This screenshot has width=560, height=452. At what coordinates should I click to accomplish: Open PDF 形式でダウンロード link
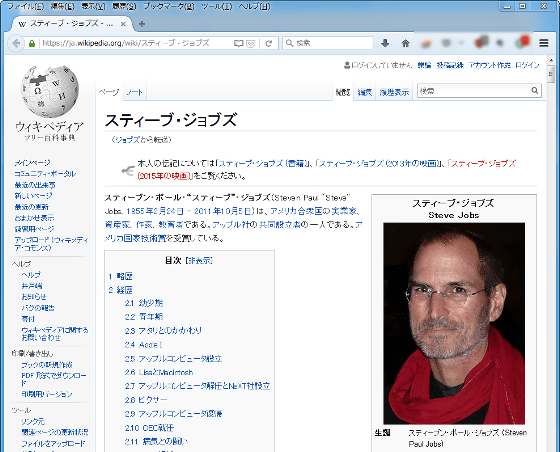[54, 379]
